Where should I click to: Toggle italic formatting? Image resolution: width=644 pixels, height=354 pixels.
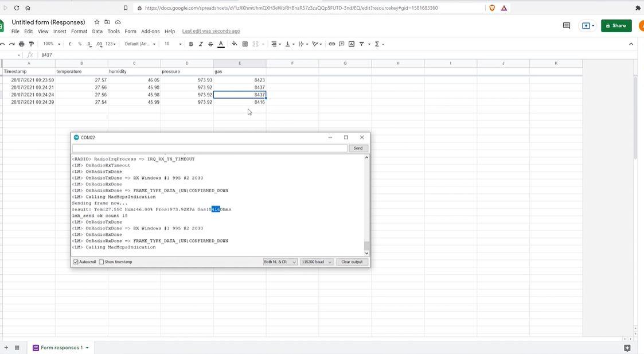(201, 44)
